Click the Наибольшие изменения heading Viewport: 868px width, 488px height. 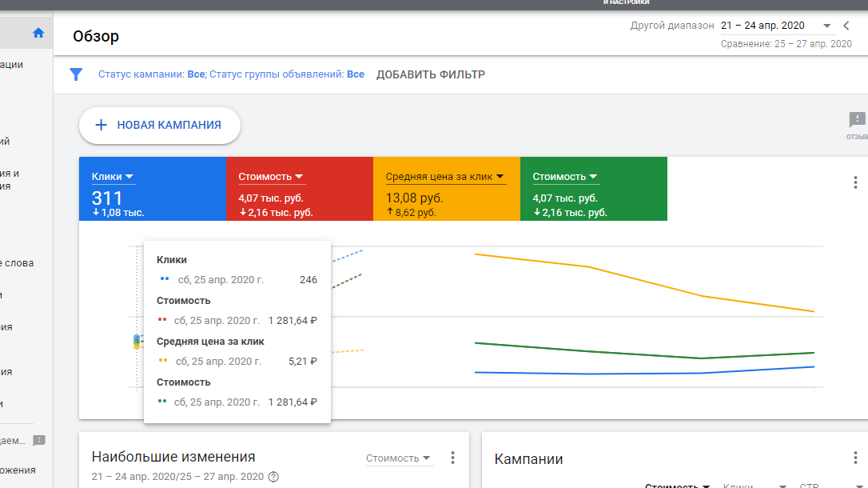[x=173, y=457]
